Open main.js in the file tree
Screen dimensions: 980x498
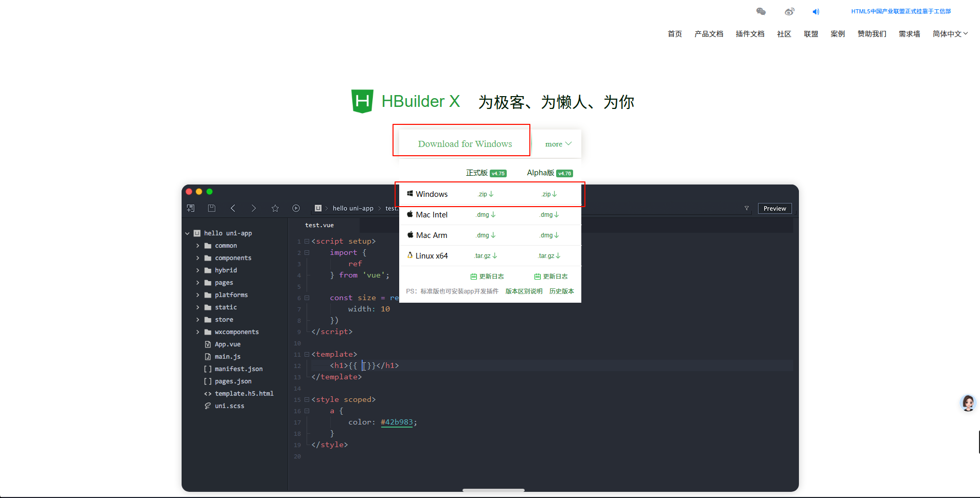tap(227, 357)
